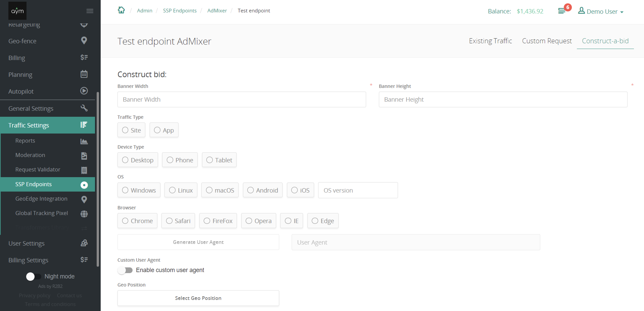Click the General Settings wrench icon
644x311 pixels.
[84, 108]
